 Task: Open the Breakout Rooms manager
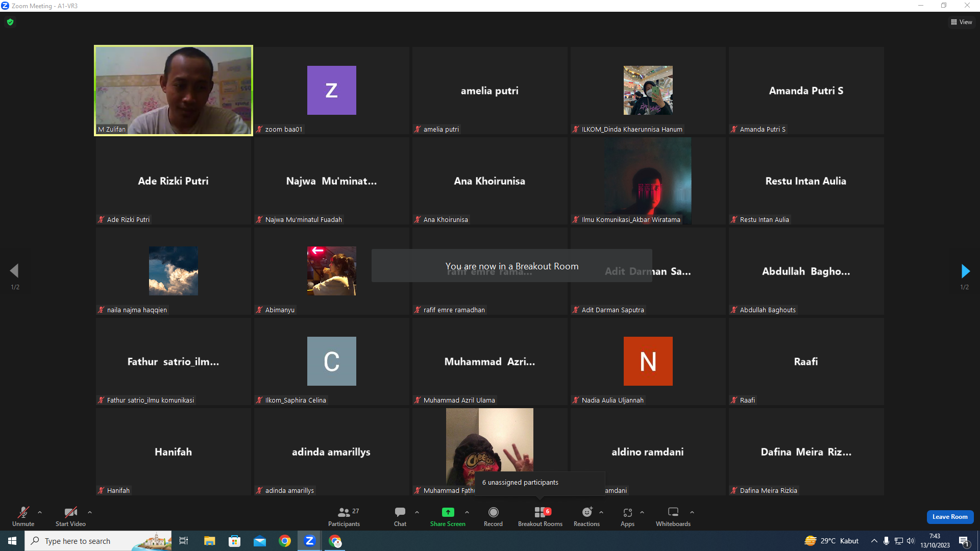click(540, 516)
